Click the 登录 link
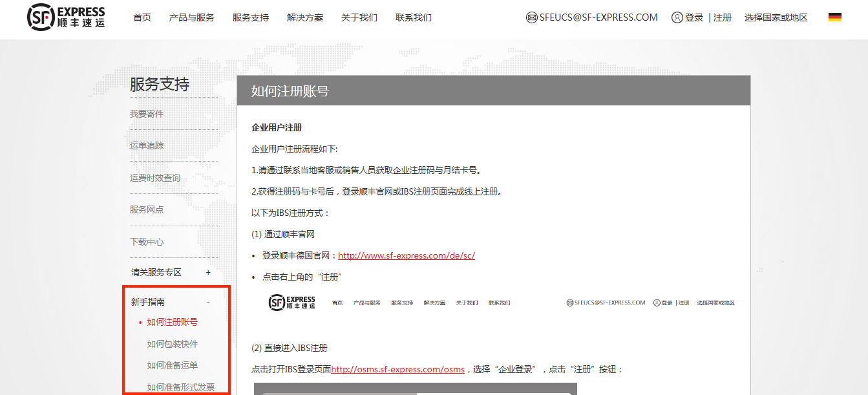Screen dimensions: 868x395 coord(695,17)
